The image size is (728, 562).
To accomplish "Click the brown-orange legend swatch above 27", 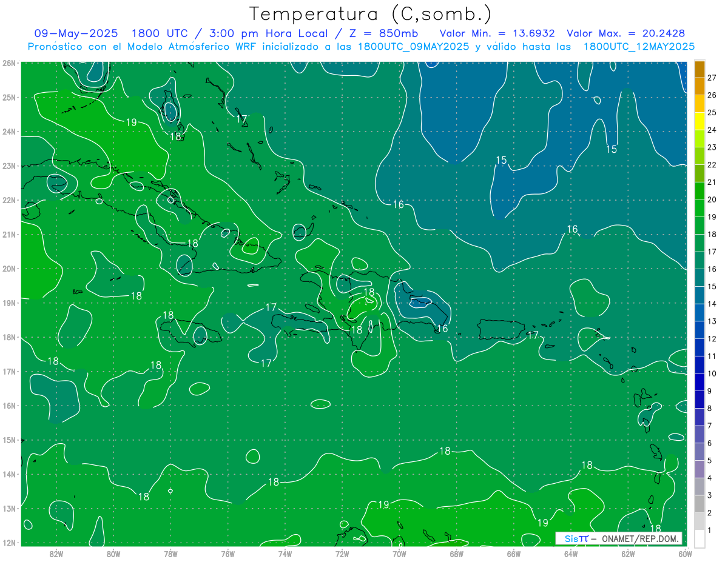I will [699, 69].
